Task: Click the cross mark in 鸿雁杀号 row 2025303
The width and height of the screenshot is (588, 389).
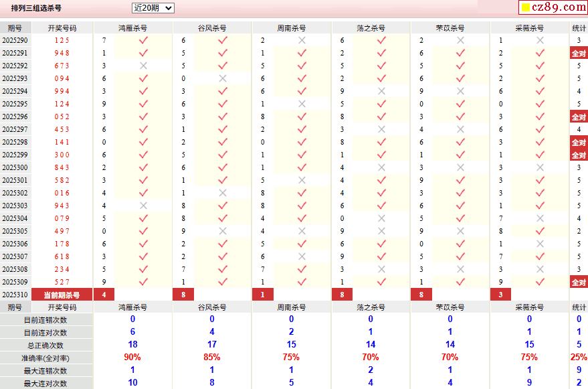Action: [x=143, y=206]
